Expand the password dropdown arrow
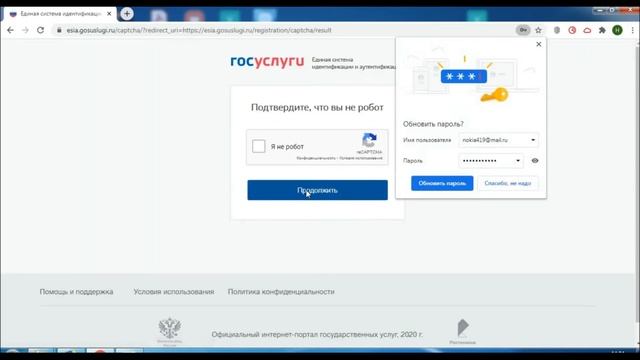640x360 pixels. point(518,161)
